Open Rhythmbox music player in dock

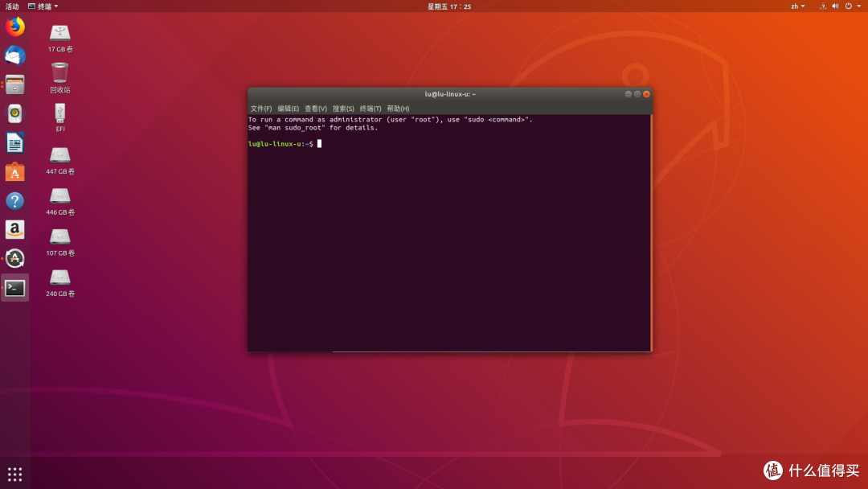pyautogui.click(x=15, y=113)
